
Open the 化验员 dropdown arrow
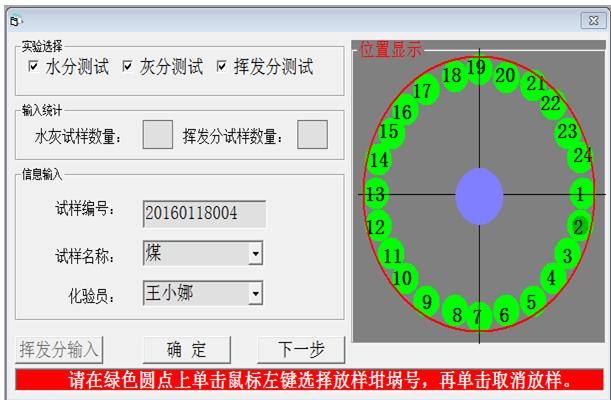click(256, 293)
